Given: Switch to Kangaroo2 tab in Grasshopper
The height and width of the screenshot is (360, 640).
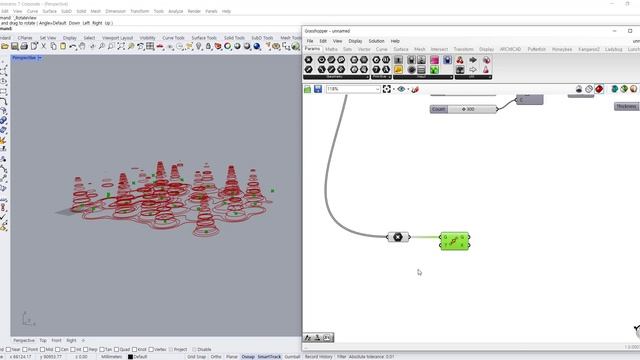Looking at the screenshot, I should point(588,49).
